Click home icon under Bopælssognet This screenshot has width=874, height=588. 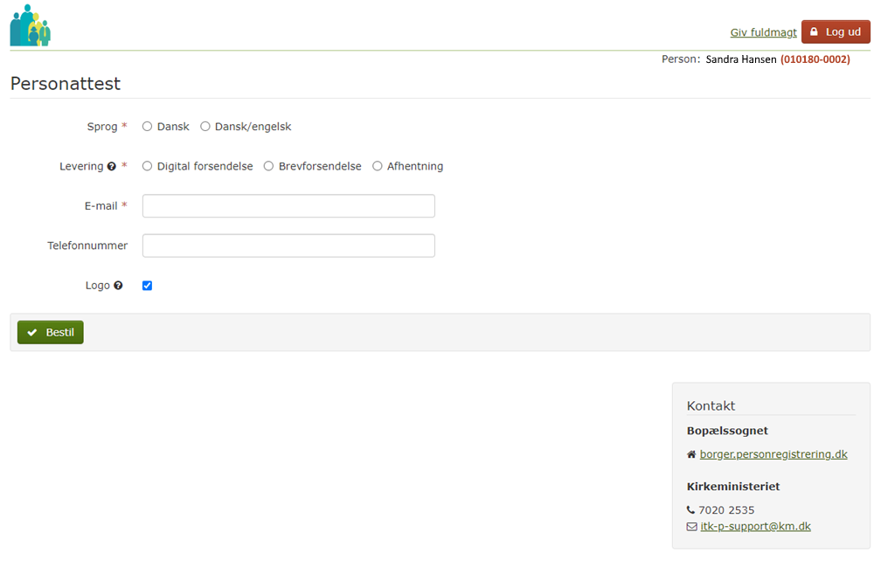(x=691, y=454)
